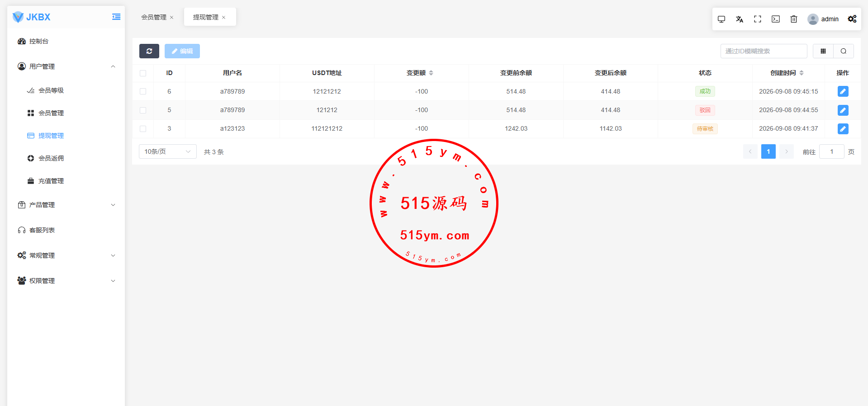Expand the 权限管理 sidebar menu
Image resolution: width=868 pixels, height=406 pixels.
pyautogui.click(x=66, y=281)
